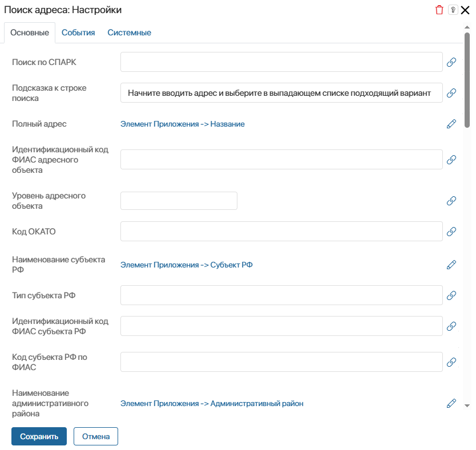Click pencil icon for Наименование административного района
This screenshot has height=450, width=476.
(x=451, y=403)
